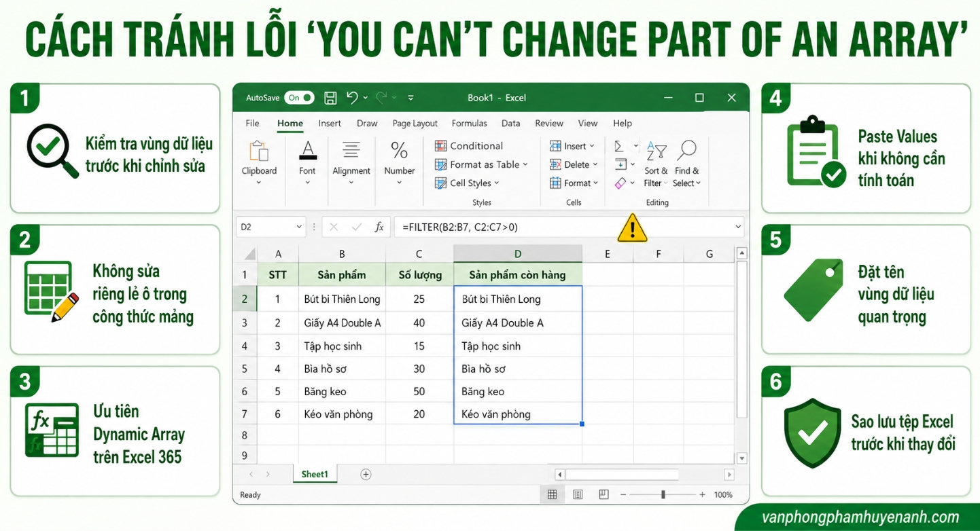Image resolution: width=980 pixels, height=531 pixels.
Task: Toggle the AutoSave switch
Action: 299,98
